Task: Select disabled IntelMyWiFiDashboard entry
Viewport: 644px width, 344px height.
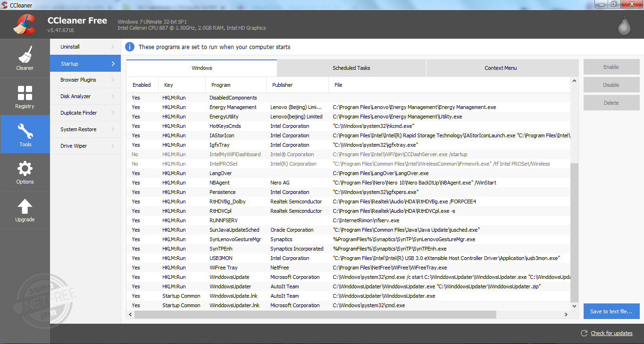Action: 349,154
